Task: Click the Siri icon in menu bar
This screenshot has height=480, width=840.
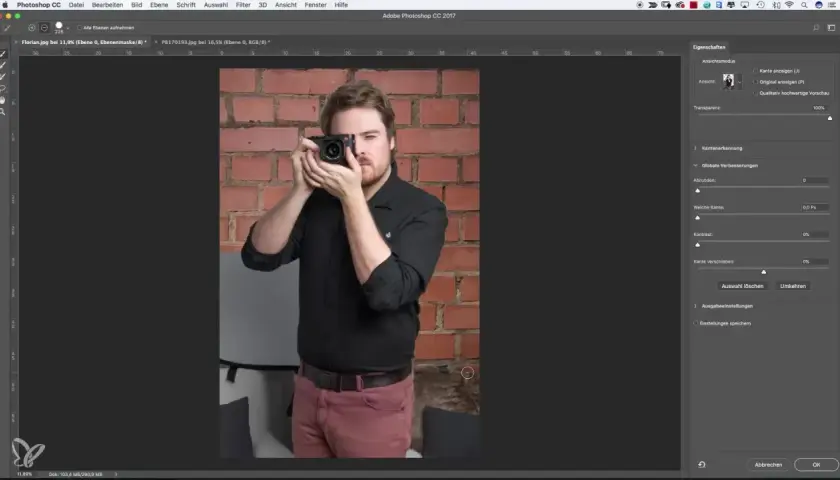Action: click(x=819, y=5)
